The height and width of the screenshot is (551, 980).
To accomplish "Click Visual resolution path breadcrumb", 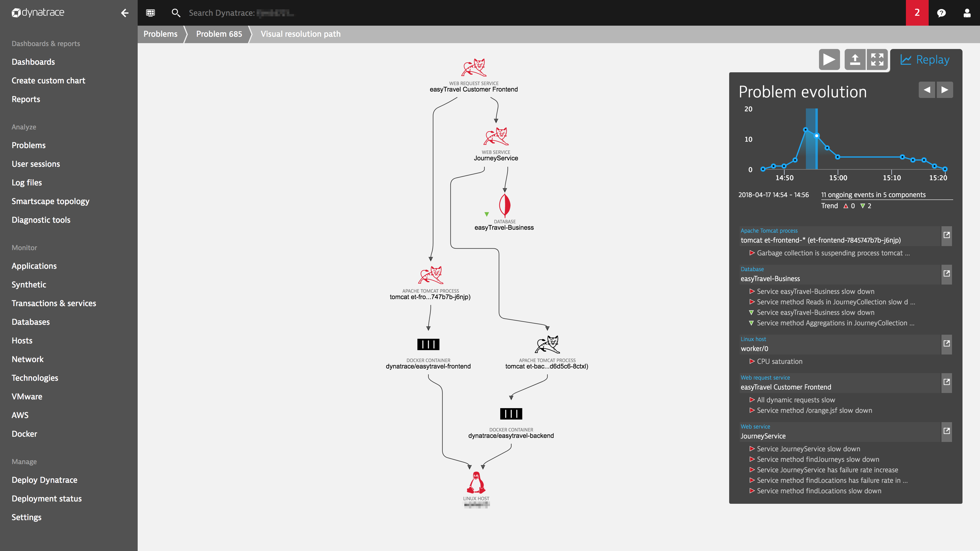I will tap(300, 34).
